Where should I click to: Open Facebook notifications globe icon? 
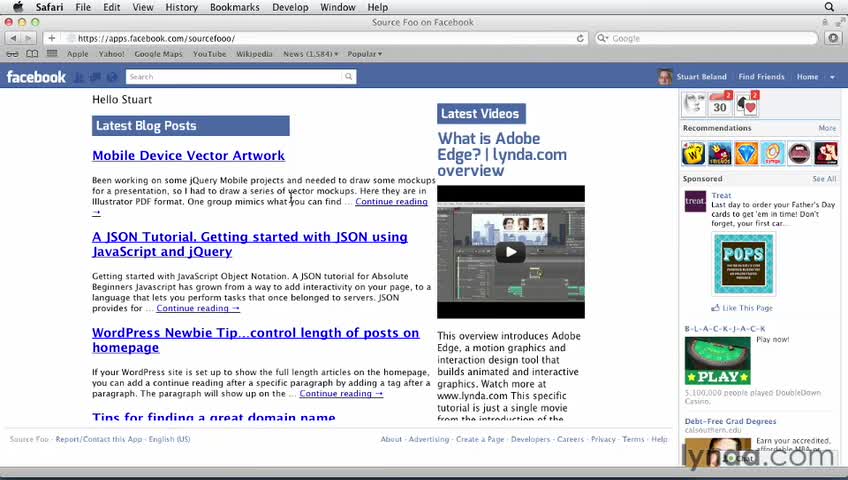coord(112,77)
